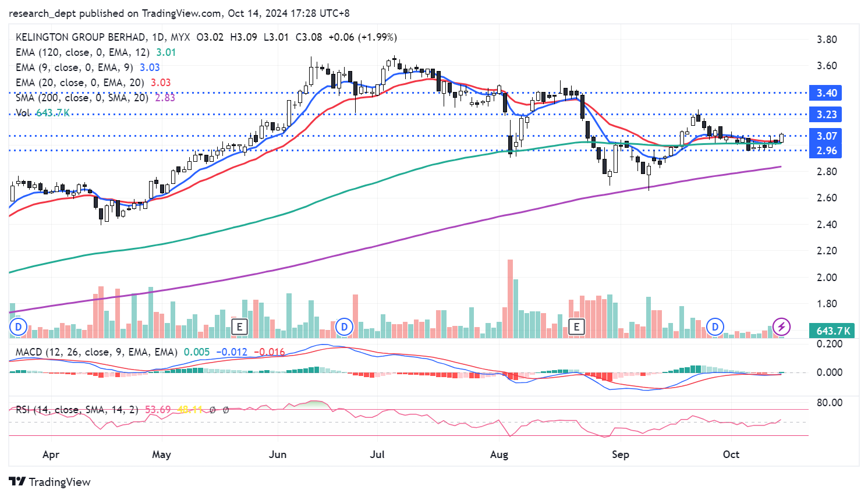Image resolution: width=868 pixels, height=497 pixels.
Task: Click the Jul label on time axis
Action: click(377, 455)
